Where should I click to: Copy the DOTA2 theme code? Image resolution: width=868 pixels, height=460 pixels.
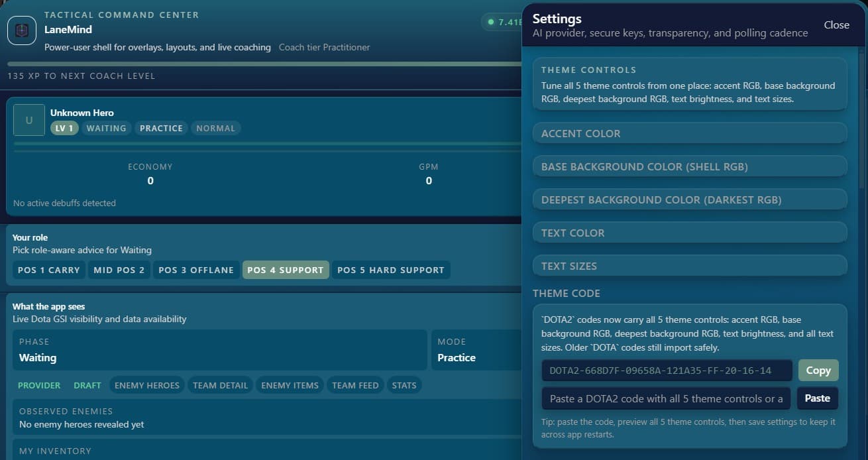click(818, 371)
